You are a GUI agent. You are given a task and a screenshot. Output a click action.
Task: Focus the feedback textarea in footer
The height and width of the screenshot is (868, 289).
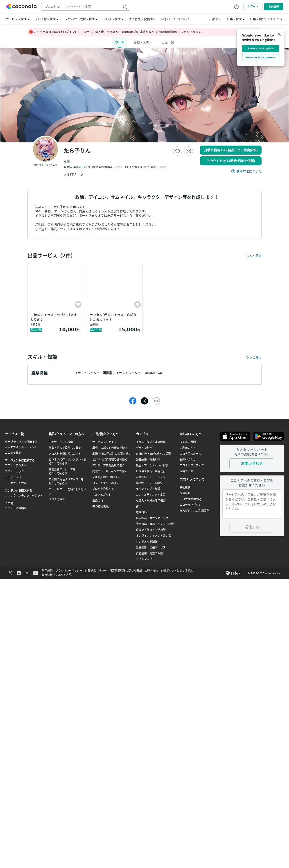tap(252, 504)
